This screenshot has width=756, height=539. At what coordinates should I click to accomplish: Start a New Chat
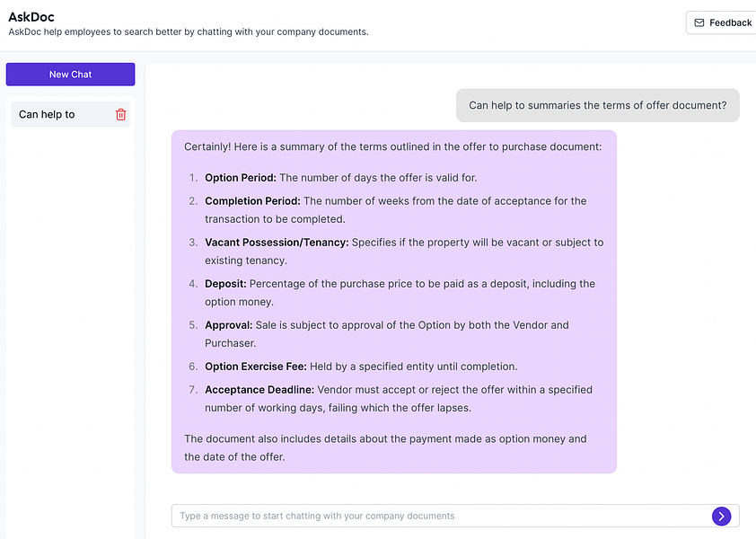click(x=70, y=75)
